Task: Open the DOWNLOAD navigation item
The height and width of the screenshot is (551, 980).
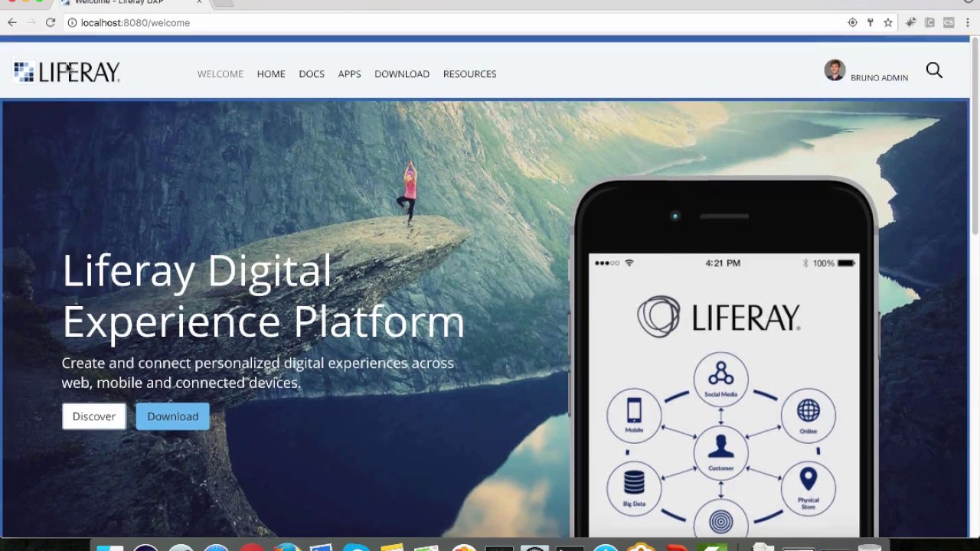Action: pos(402,74)
